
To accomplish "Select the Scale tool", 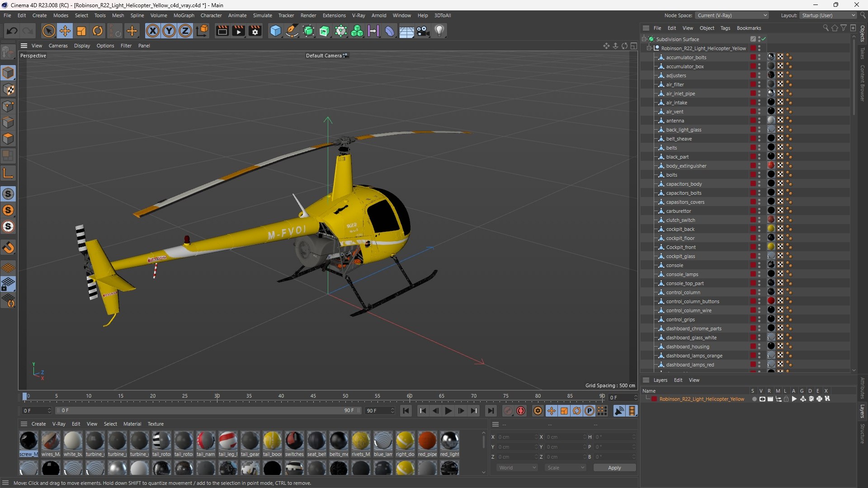I will 81,31.
